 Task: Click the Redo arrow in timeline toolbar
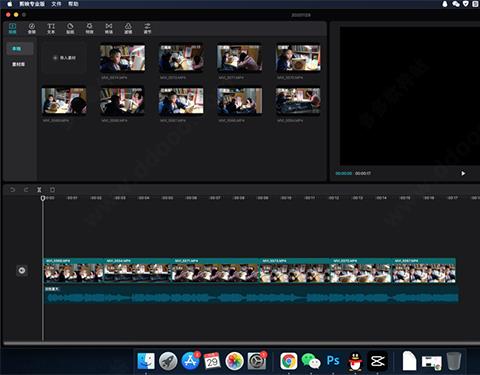(x=26, y=190)
